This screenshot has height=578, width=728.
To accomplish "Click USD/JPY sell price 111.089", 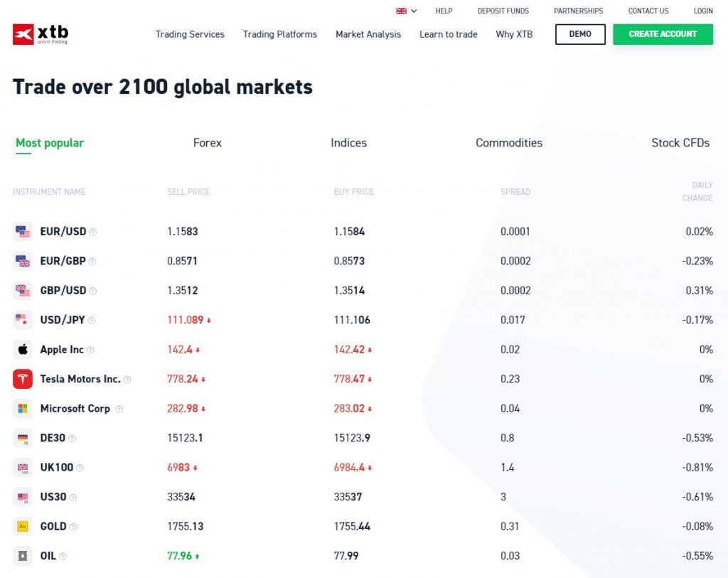I will tap(186, 320).
